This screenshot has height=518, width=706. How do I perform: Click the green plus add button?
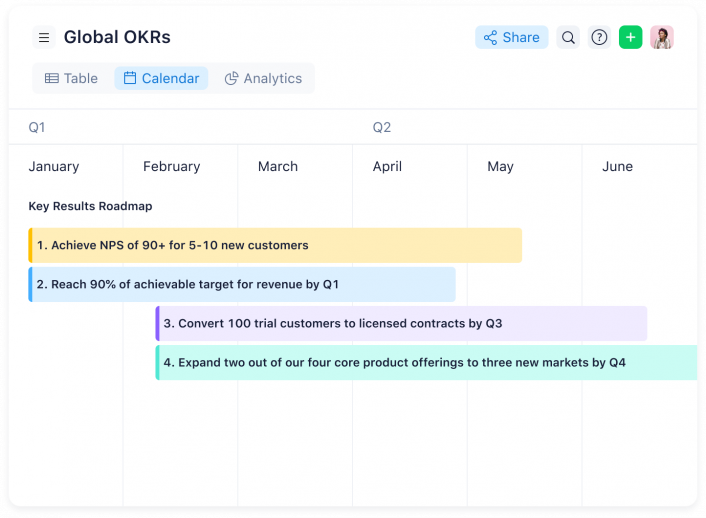630,37
